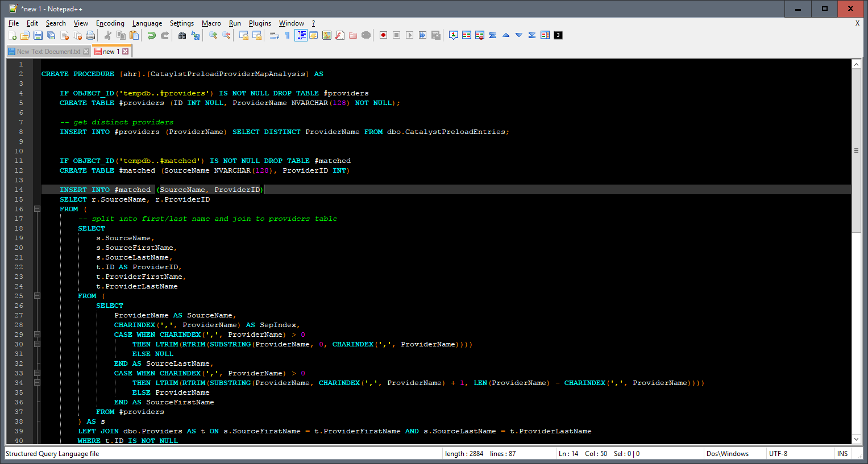Open the Macro menu
The image size is (868, 464).
click(211, 23)
